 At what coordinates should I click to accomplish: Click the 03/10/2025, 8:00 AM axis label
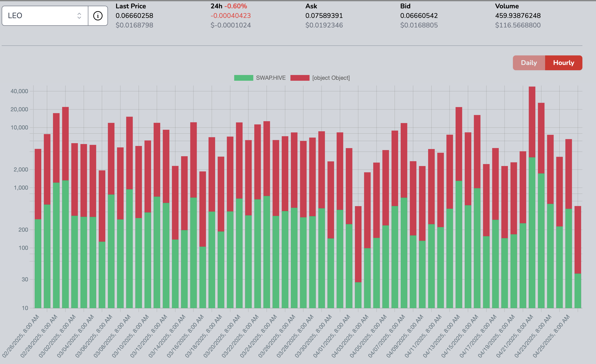130,336
